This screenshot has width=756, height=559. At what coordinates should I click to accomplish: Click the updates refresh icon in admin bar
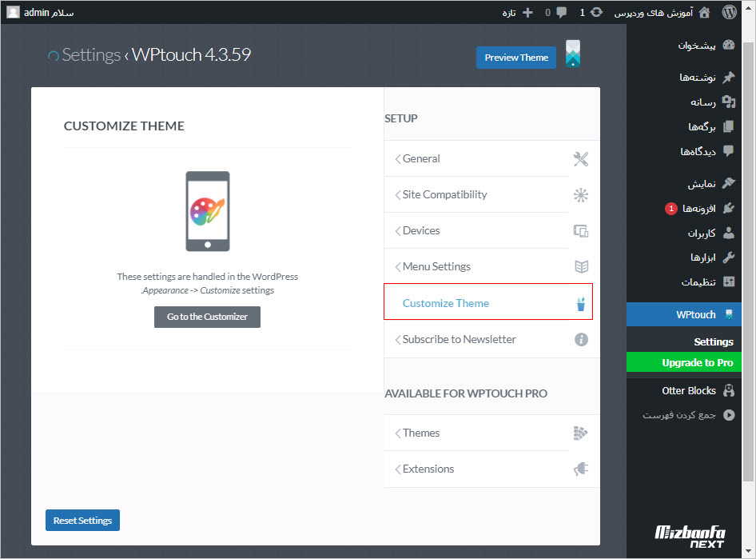(596, 13)
